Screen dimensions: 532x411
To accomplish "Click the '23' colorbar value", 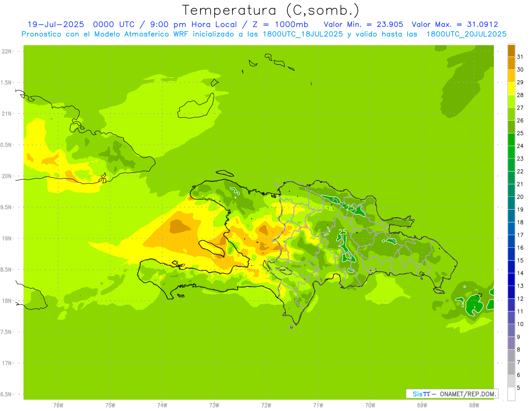I will pyautogui.click(x=520, y=158).
